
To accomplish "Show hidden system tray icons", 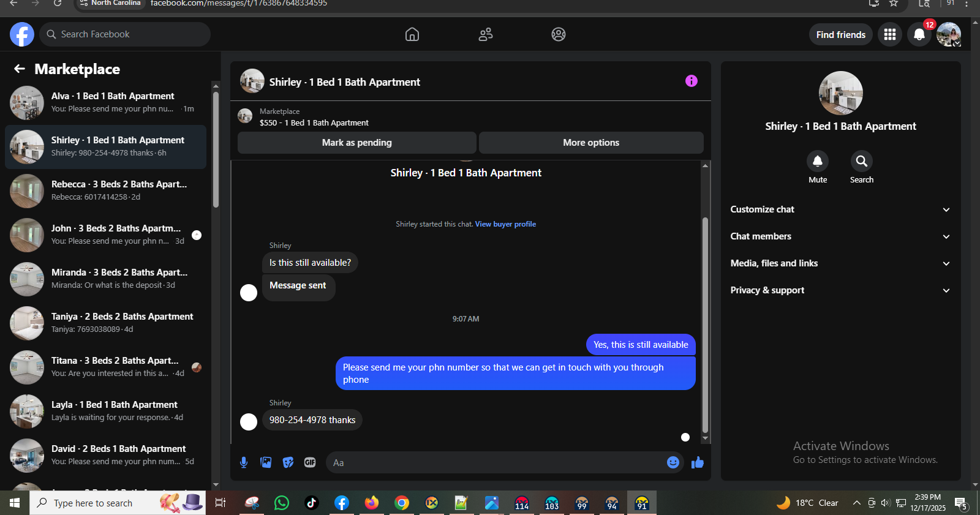I will [857, 503].
